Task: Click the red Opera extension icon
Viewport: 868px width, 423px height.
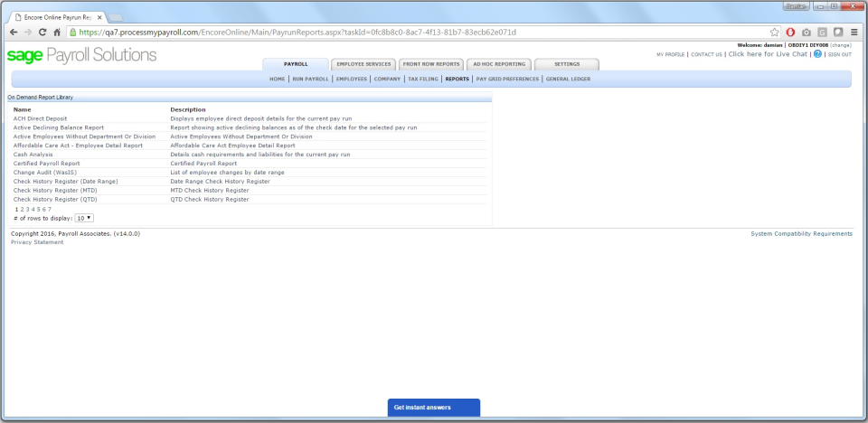Action: point(791,32)
